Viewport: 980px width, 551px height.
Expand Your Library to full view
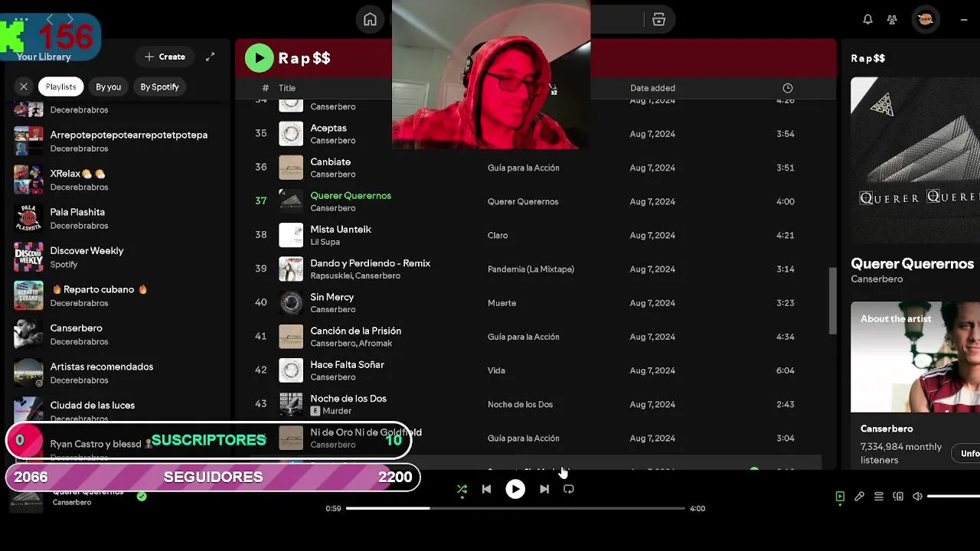click(210, 57)
